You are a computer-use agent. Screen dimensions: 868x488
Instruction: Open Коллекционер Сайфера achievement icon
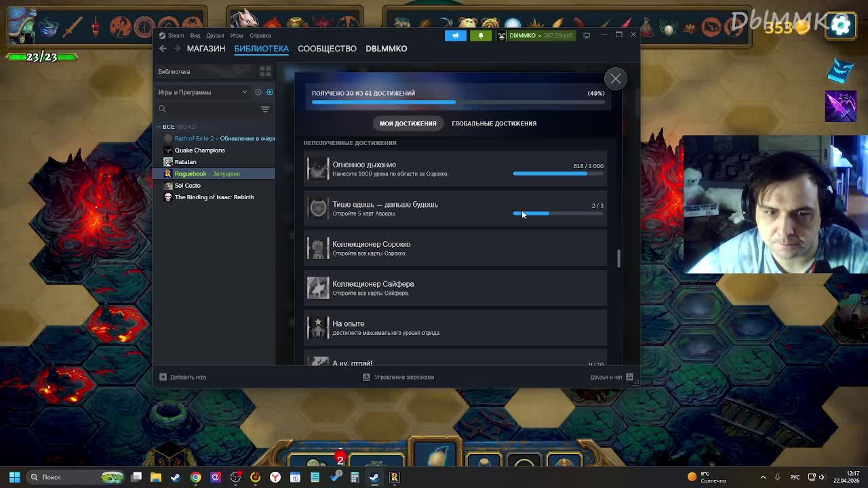317,288
